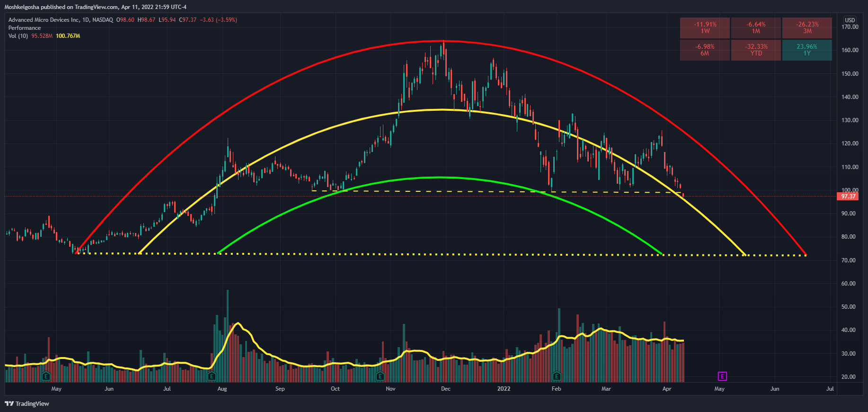Click the 170.00 price axis label
This screenshot has width=868, height=412.
(x=850, y=27)
